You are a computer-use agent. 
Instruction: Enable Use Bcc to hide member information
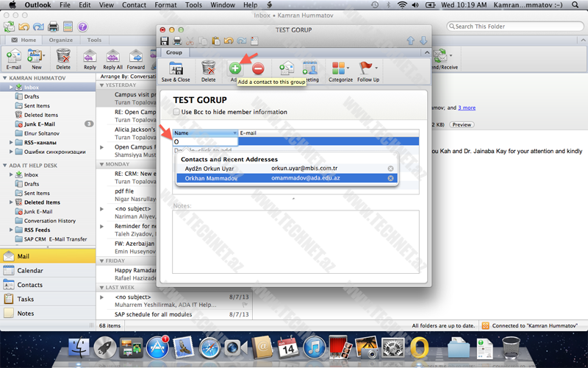[176, 112]
